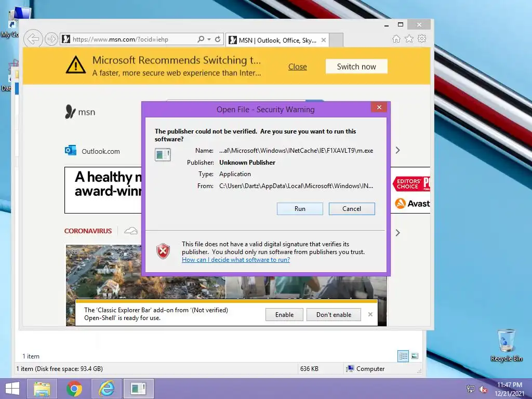Click Don't enable for the add-on
532x399 pixels.
334,314
